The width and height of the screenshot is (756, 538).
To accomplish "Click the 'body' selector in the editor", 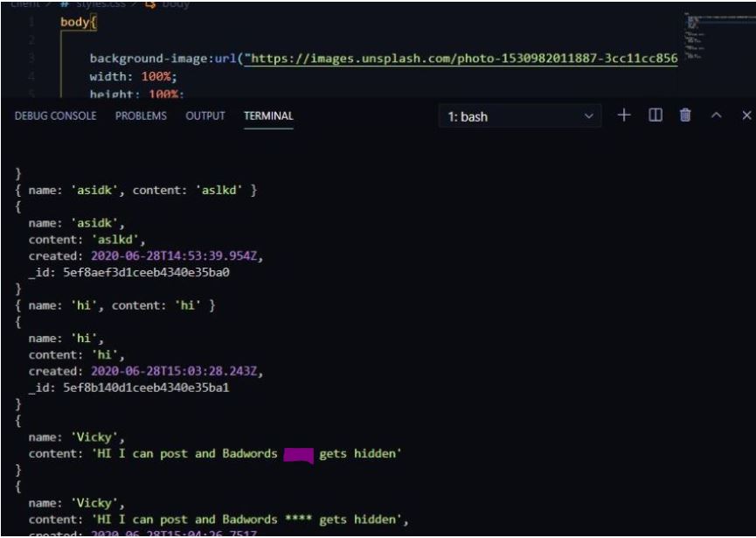I will [x=74, y=22].
